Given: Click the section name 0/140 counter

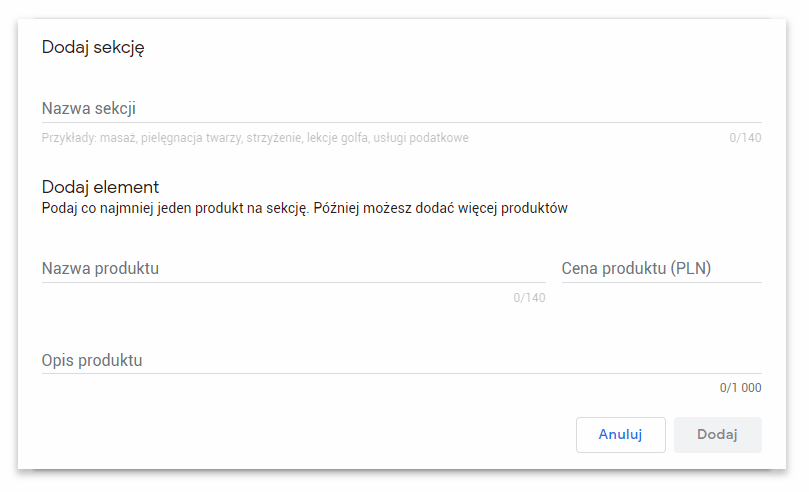Looking at the screenshot, I should click(745, 138).
